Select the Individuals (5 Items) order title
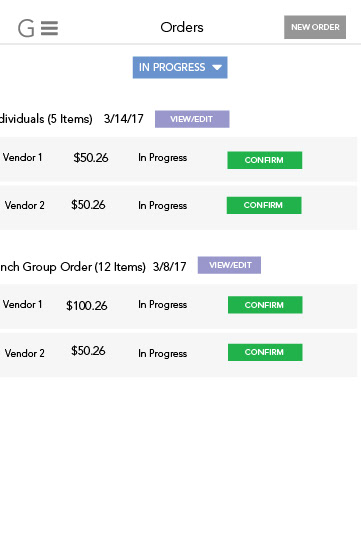 tap(46, 119)
